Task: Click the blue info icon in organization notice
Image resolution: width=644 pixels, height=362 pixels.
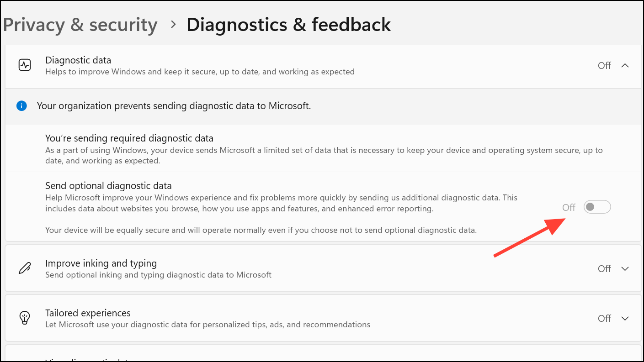Action: click(x=21, y=106)
